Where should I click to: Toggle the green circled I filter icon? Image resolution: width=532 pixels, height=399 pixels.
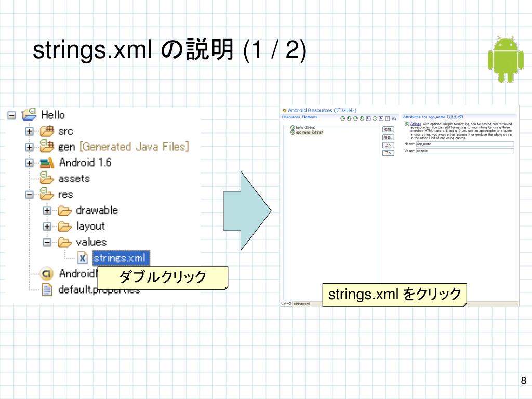click(375, 118)
